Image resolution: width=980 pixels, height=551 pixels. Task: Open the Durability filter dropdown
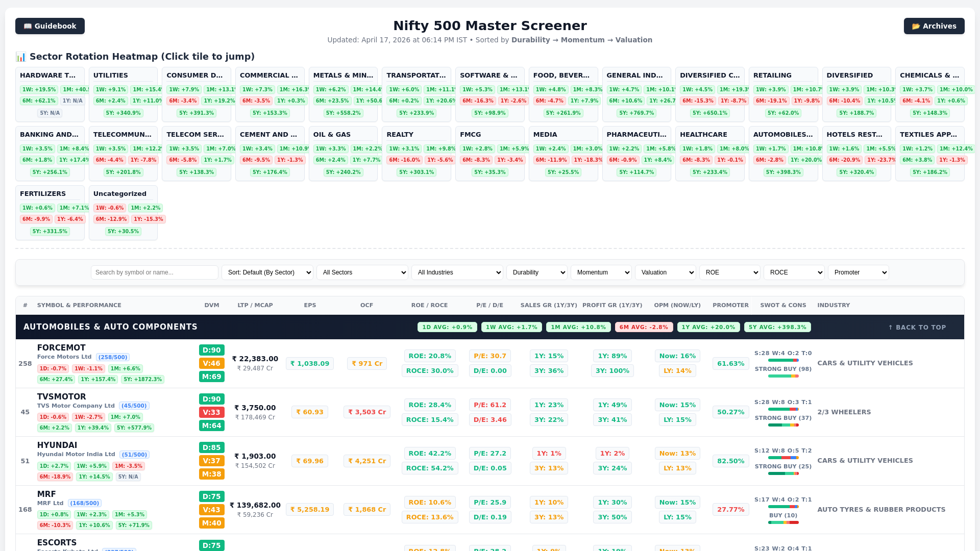pos(537,272)
